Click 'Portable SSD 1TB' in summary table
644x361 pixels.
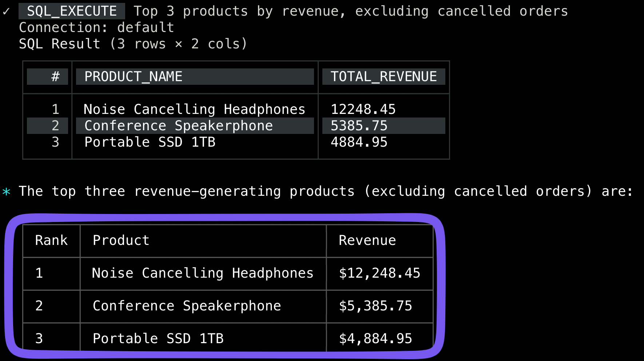(x=158, y=338)
